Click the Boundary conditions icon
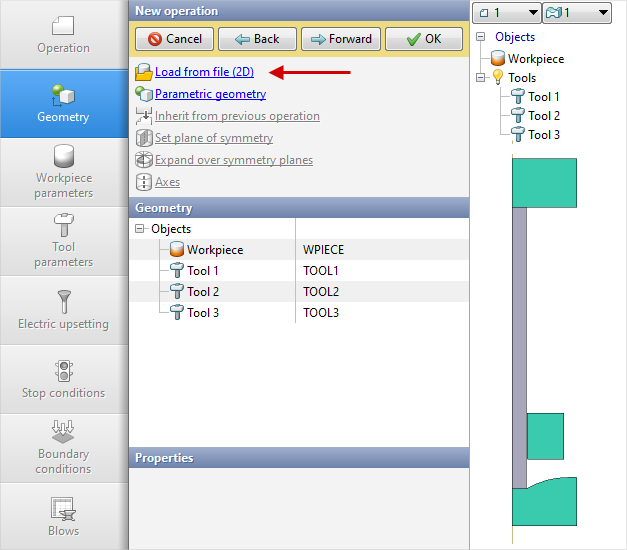This screenshot has width=627, height=550. [64, 431]
